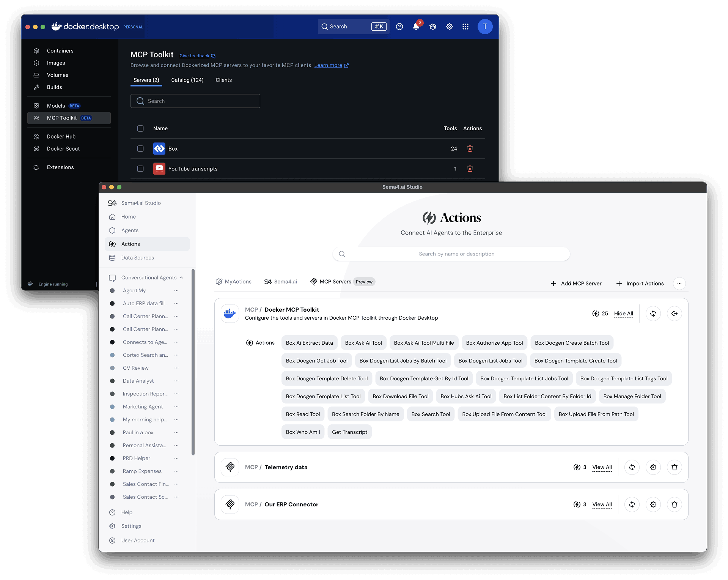Open the Extensions panel
Viewport: 728px width, 580px height.
(x=60, y=167)
